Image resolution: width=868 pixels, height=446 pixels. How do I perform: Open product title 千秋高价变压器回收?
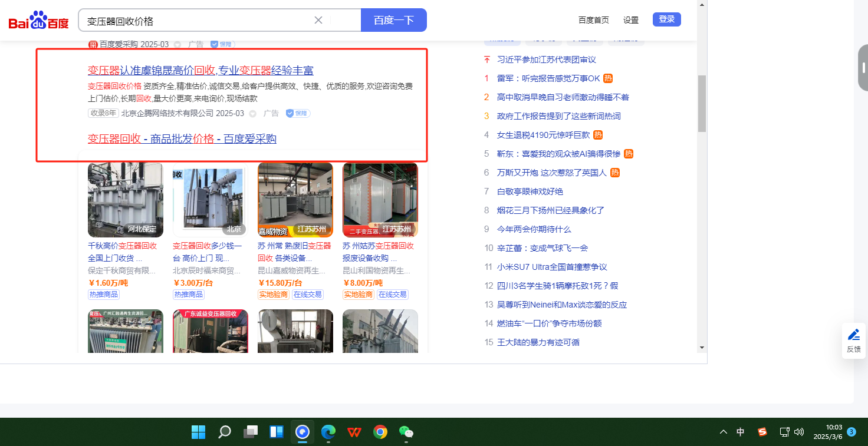click(x=123, y=252)
